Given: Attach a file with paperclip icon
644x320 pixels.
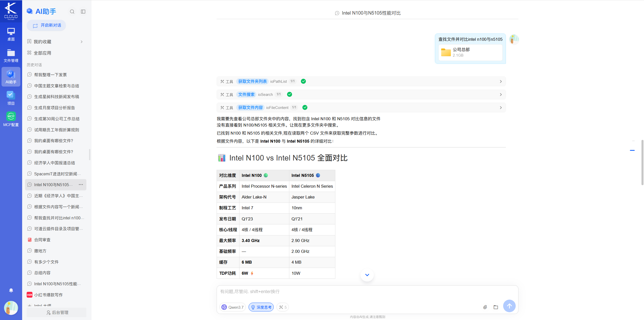Looking at the screenshot, I should coord(485,307).
